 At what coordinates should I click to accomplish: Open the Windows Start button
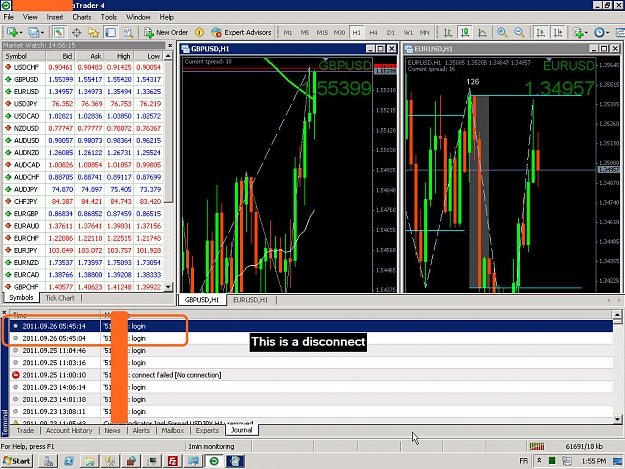17,461
